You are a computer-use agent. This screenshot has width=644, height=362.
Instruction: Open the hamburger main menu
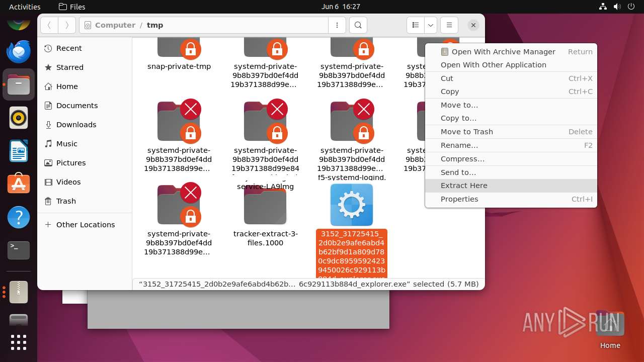coord(449,25)
